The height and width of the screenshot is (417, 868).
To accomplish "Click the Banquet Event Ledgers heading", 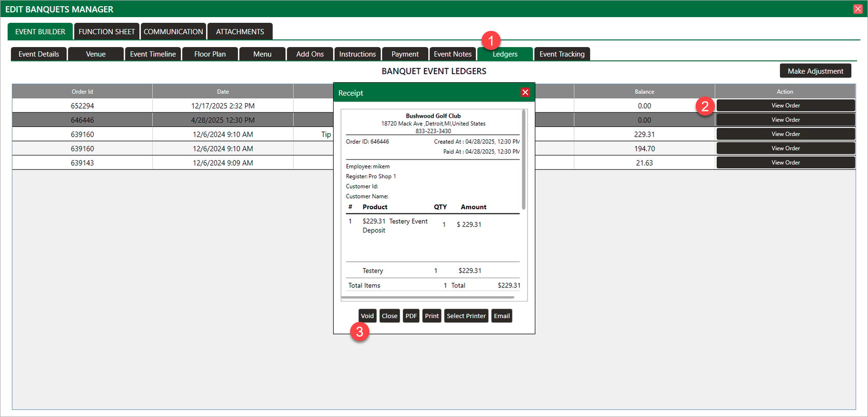I will click(x=434, y=71).
